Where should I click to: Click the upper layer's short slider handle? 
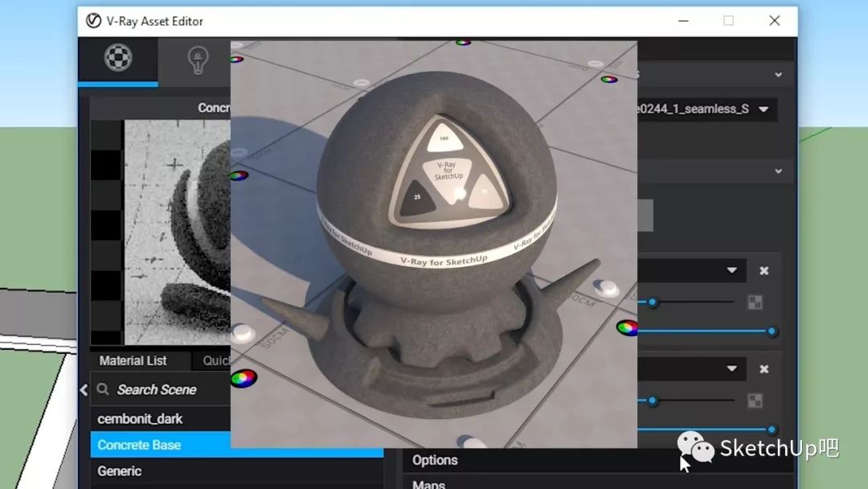(653, 302)
